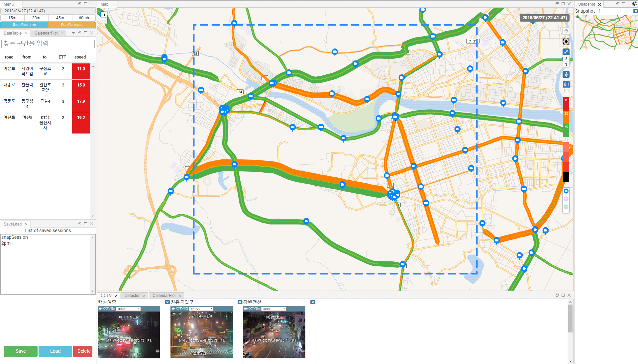This screenshot has width=638, height=364.
Task: Click the map layer toggle icon
Action: coord(566,84)
